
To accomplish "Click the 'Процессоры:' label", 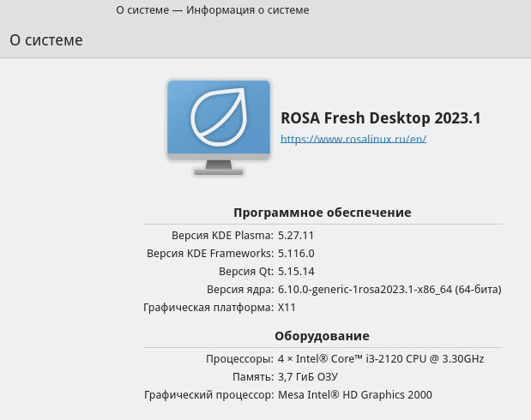I will pos(239,359).
